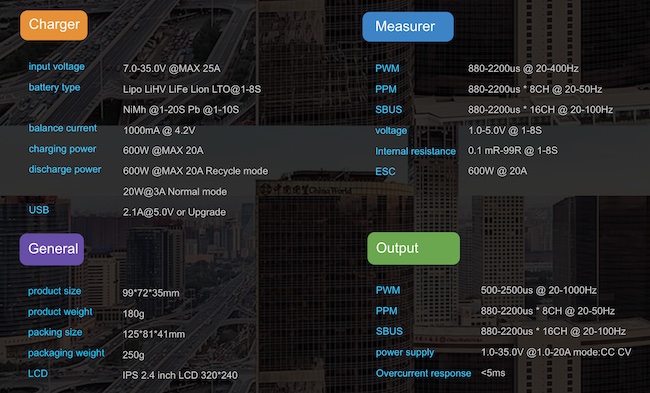650x393 pixels.
Task: Click the 7.0-35.0V @MAX 25A value
Action: click(172, 69)
